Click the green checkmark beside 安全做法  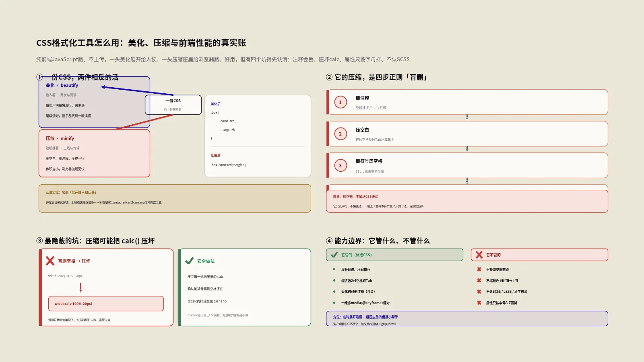pyautogui.click(x=189, y=261)
